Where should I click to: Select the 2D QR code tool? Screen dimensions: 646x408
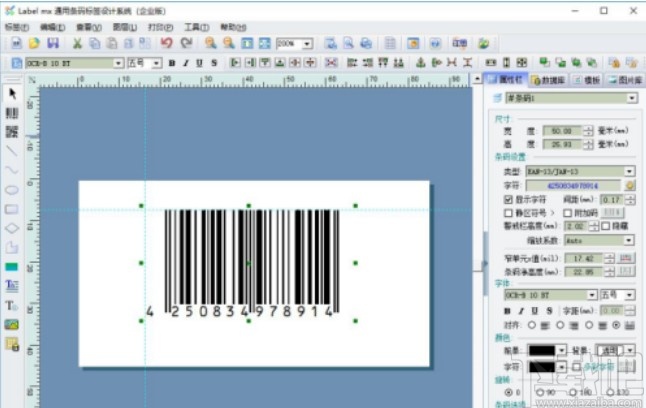pyautogui.click(x=12, y=131)
